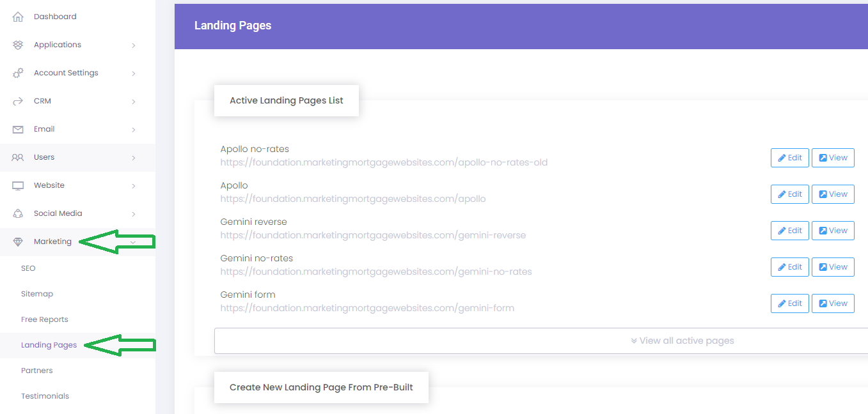
Task: Edit the Gemini no-rates landing page
Action: pyautogui.click(x=789, y=267)
